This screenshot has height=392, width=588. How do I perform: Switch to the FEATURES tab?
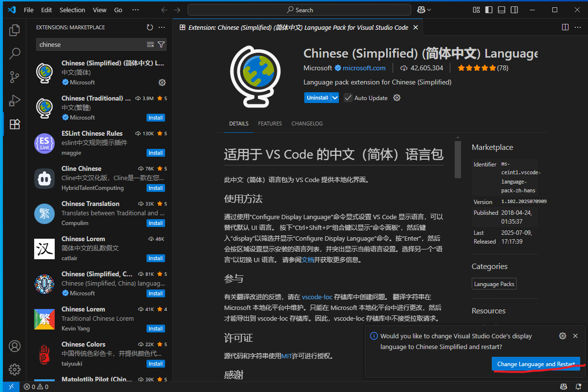click(270, 124)
